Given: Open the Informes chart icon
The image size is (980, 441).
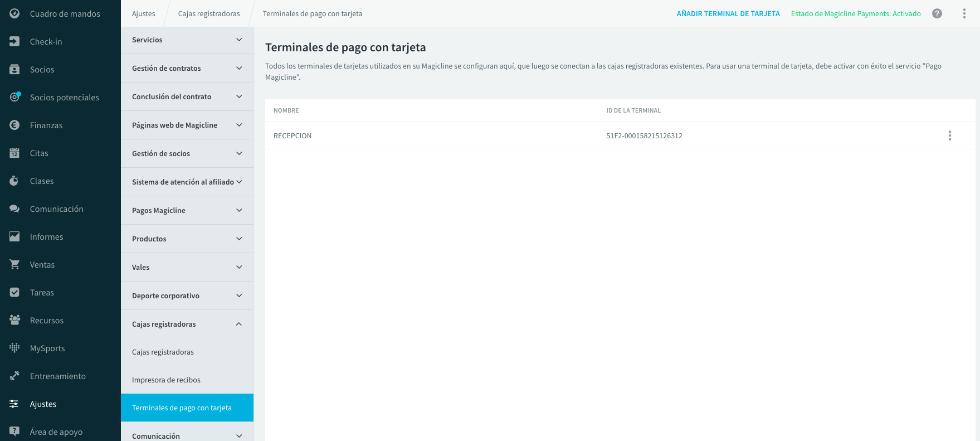Looking at the screenshot, I should pyautogui.click(x=14, y=236).
